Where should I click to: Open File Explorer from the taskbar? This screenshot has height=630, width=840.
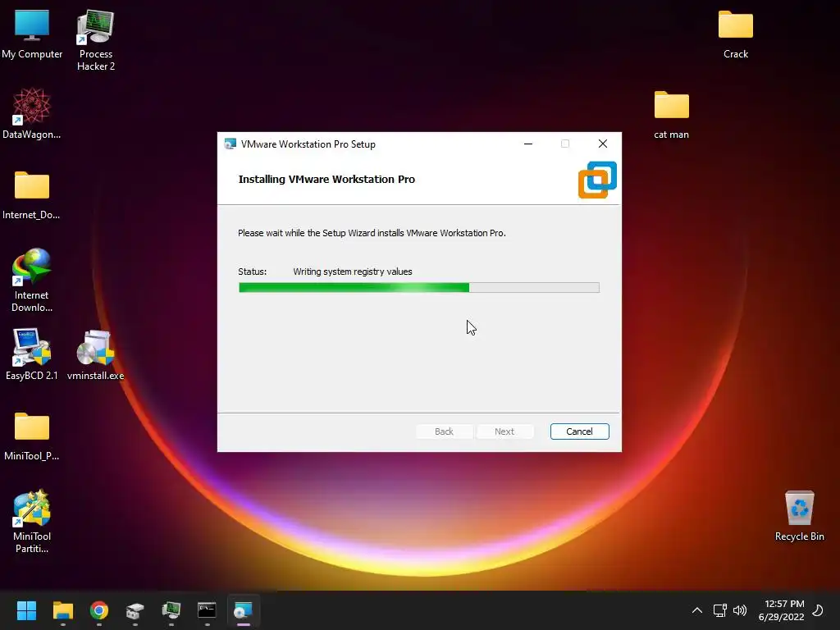point(62,610)
